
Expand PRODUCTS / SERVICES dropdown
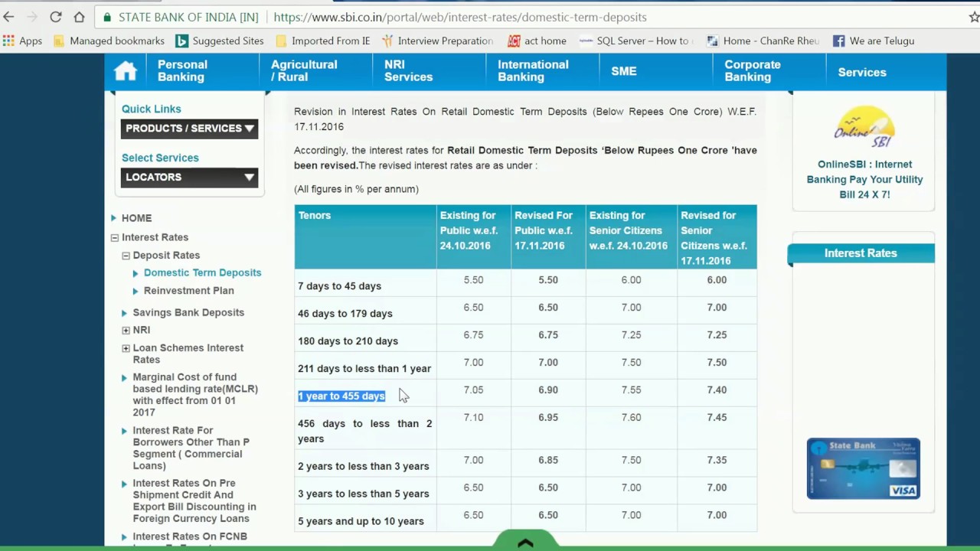pyautogui.click(x=189, y=129)
